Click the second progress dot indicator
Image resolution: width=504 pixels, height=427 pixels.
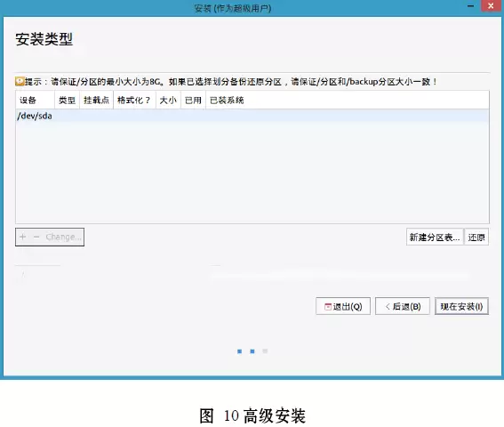click(x=252, y=351)
